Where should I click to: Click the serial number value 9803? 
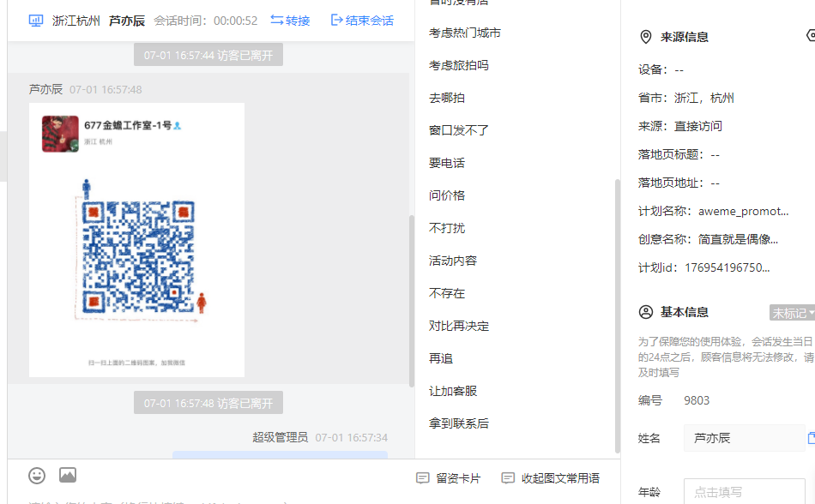tap(697, 400)
